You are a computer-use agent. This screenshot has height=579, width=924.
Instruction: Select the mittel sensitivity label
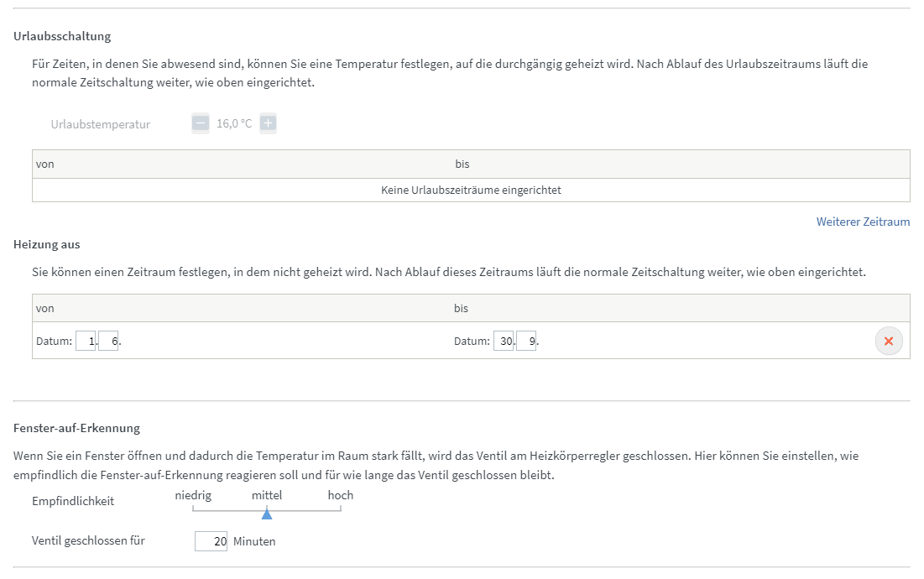coord(267,496)
